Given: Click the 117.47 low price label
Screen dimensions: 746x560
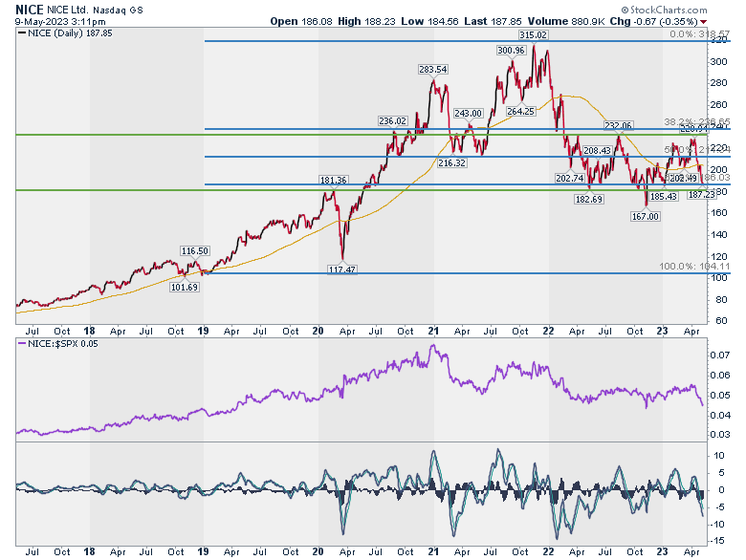Looking at the screenshot, I should click(342, 269).
